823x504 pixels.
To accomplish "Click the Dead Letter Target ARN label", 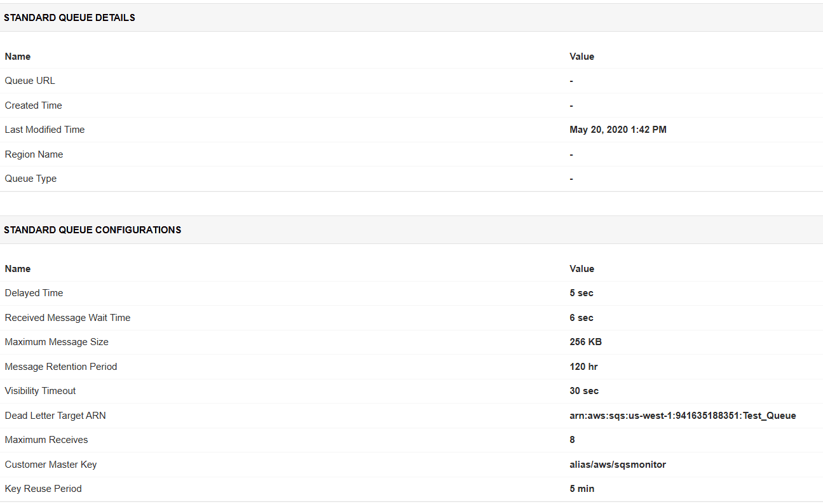I will coord(55,416).
